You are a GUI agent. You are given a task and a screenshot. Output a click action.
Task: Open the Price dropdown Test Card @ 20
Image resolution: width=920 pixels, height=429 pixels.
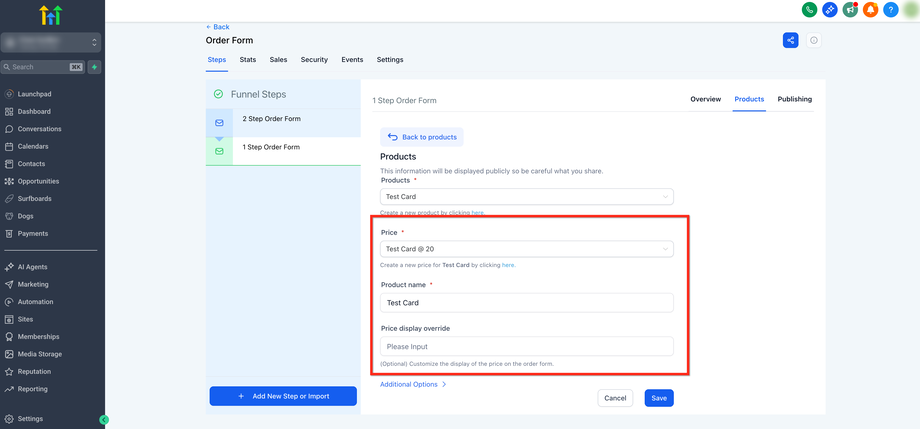pyautogui.click(x=527, y=249)
